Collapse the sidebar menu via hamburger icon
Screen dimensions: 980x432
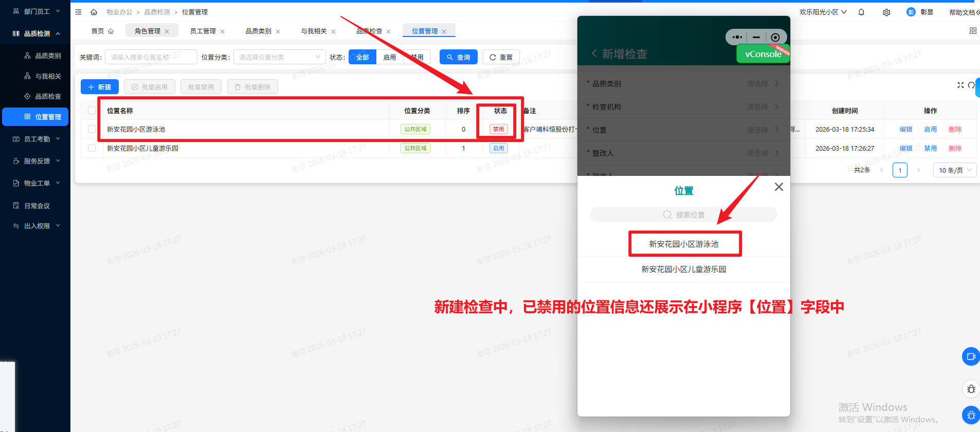point(78,12)
